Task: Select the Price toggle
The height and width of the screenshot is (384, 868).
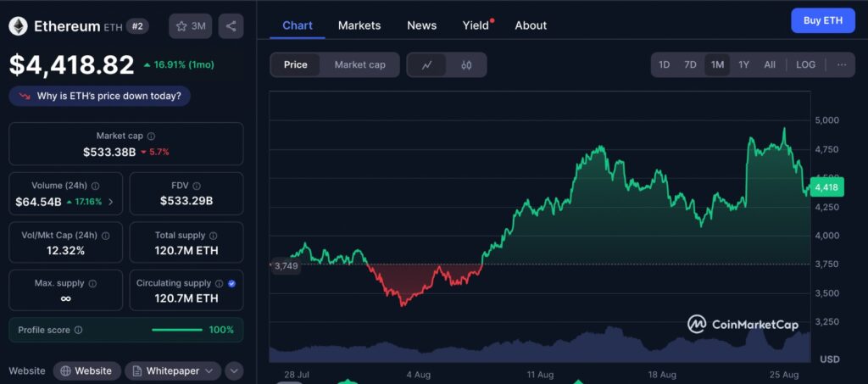Action: [x=296, y=64]
